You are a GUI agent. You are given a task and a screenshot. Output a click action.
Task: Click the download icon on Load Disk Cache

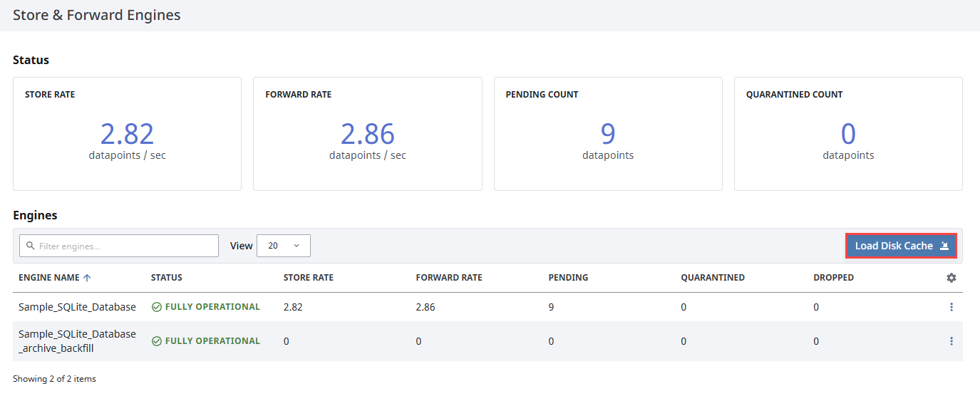[x=944, y=246]
